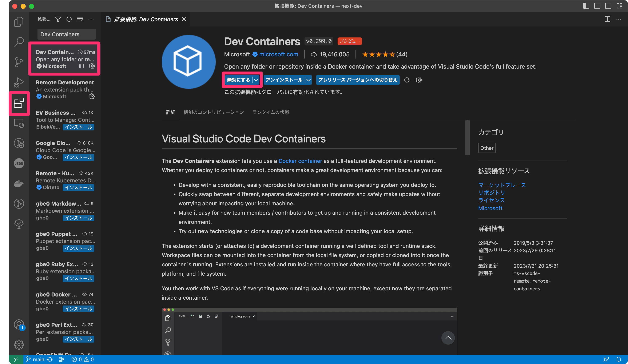628x364 pixels.
Task: Open the extensions view more actions menu
Action: (91, 19)
